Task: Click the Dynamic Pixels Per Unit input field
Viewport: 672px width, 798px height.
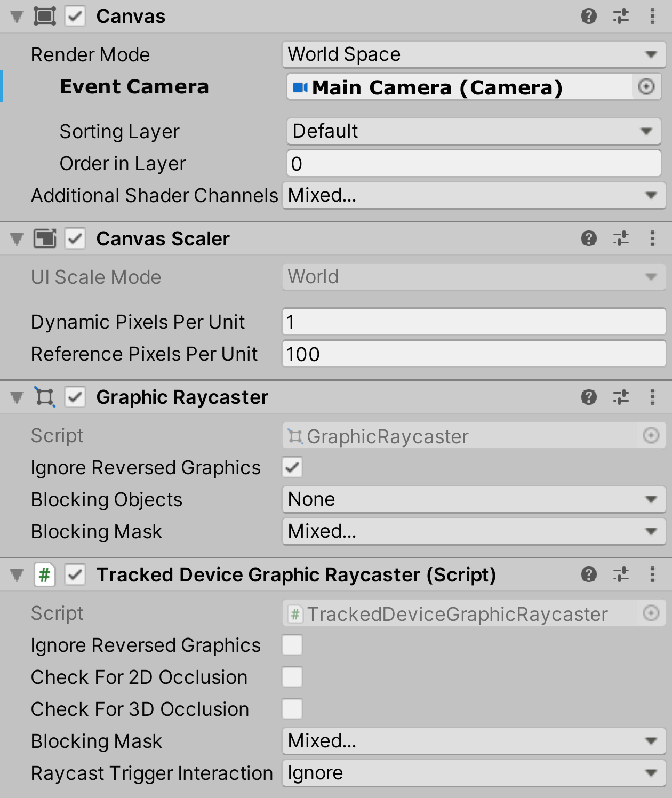Action: pyautogui.click(x=473, y=322)
